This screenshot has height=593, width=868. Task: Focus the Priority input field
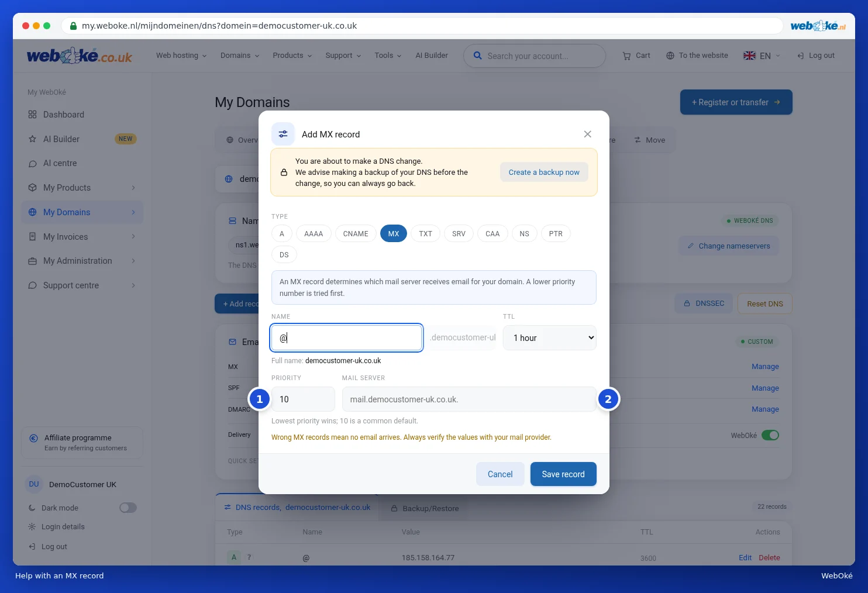point(303,399)
